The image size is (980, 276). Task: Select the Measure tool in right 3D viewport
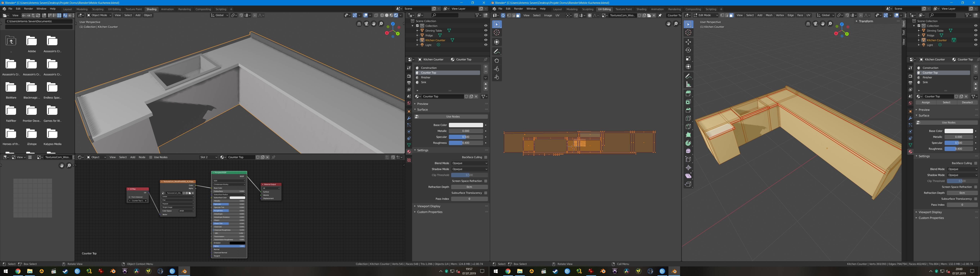pos(688,84)
